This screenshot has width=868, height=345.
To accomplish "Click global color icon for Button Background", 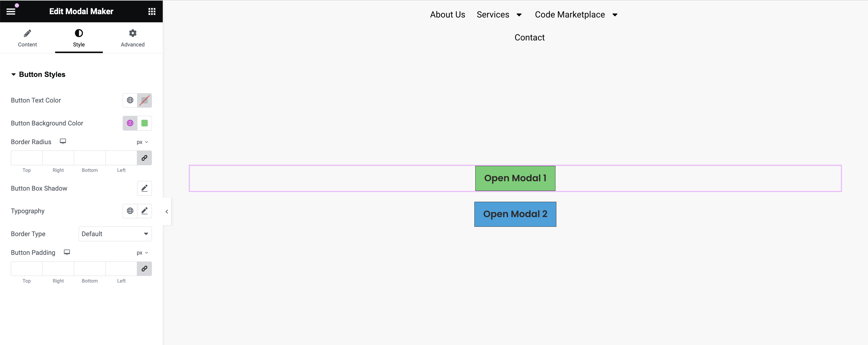I will (x=130, y=123).
